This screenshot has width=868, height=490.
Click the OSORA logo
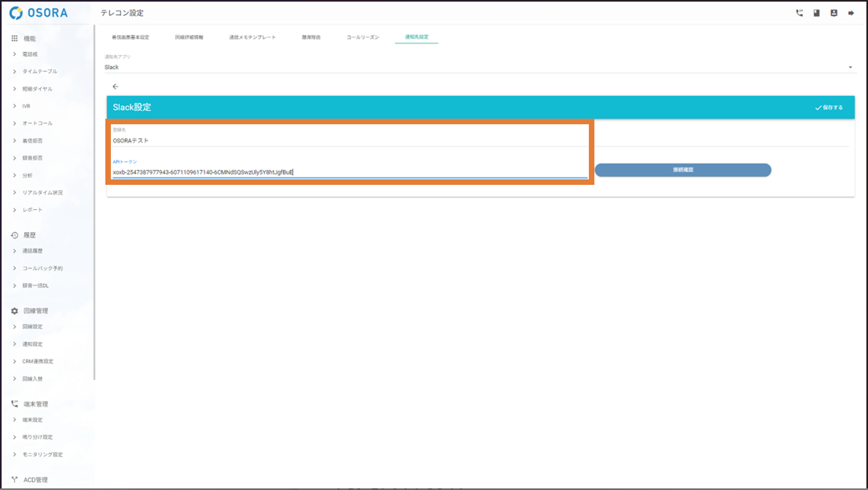pyautogui.click(x=39, y=13)
